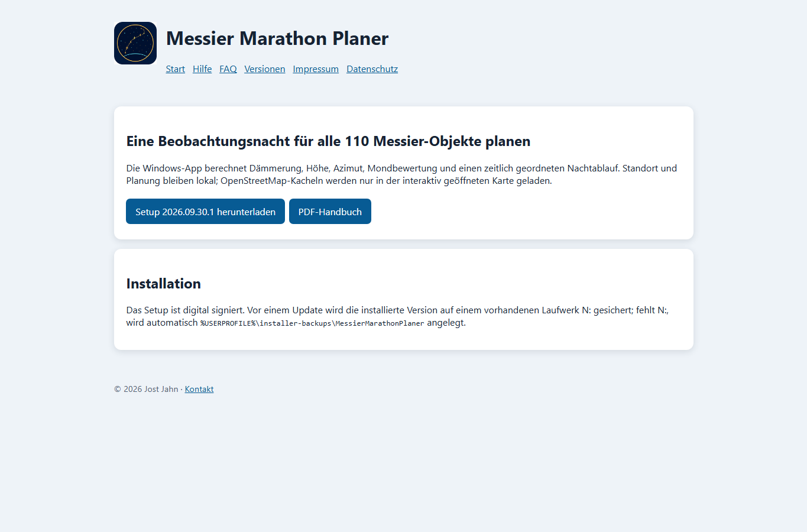
Task: Click the path text '%USERPROFILE%\installer-backups\MessierMarathonPlaner'
Action: point(312,323)
